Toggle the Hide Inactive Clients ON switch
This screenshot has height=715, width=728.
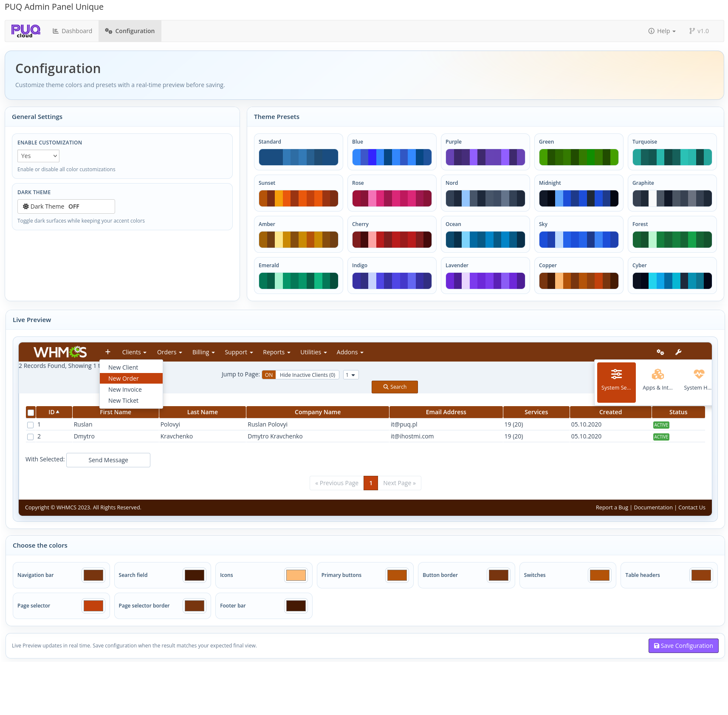pos(269,375)
